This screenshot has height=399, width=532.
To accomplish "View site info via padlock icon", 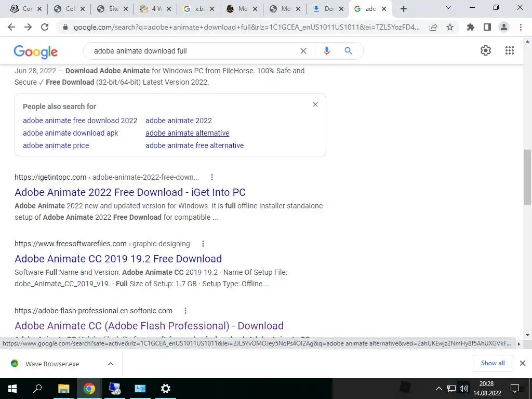I will pyautogui.click(x=65, y=27).
